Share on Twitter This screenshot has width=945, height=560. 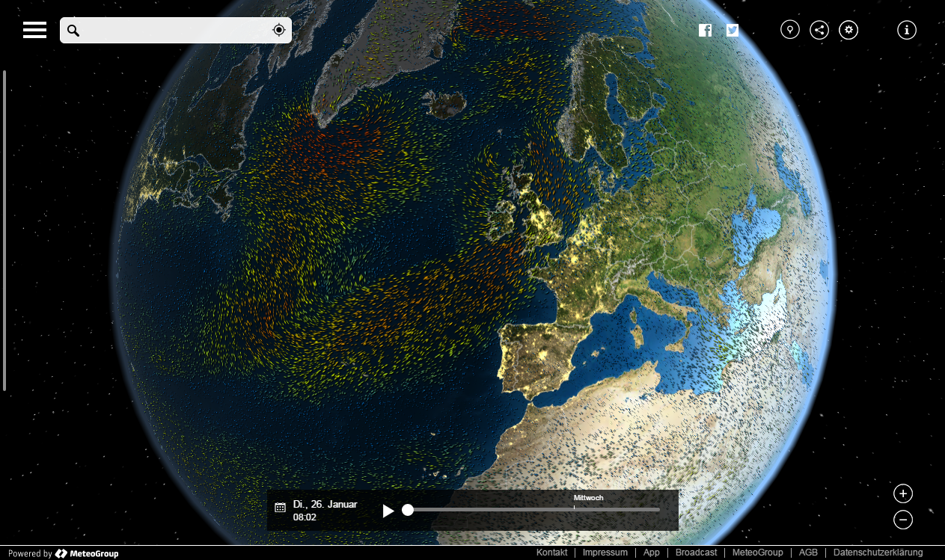[x=733, y=30]
